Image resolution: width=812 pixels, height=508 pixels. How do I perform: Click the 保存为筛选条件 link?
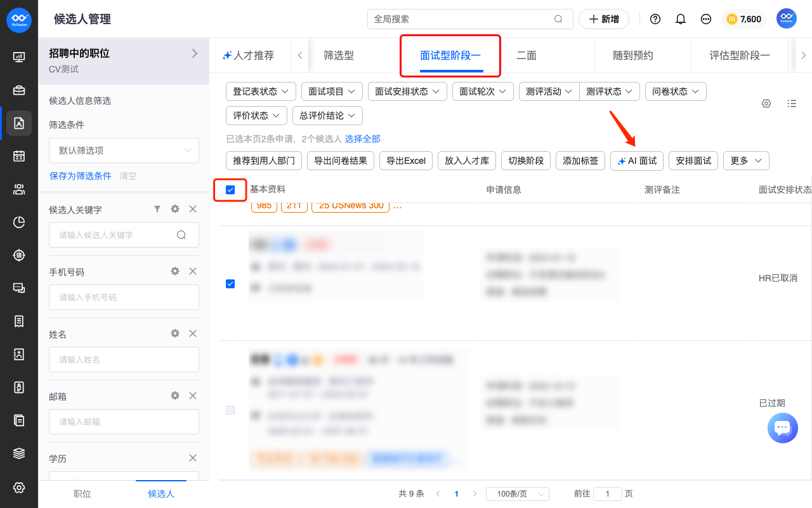click(x=81, y=176)
